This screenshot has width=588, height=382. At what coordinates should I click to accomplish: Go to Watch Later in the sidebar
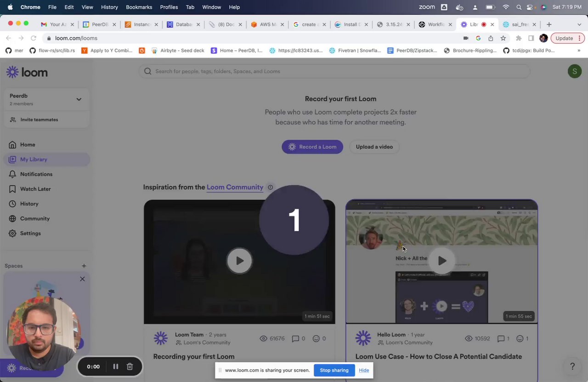pos(35,189)
